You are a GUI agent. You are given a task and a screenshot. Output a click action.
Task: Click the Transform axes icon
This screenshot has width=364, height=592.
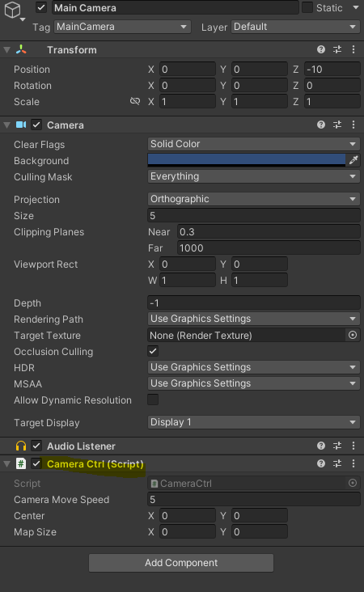tap(21, 49)
